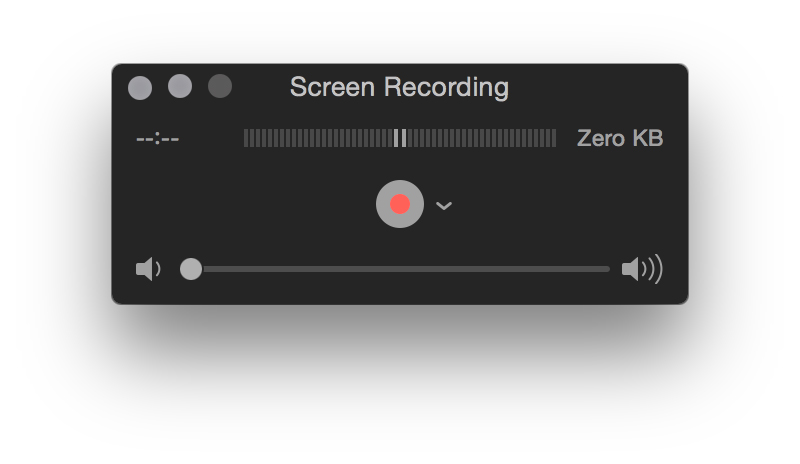Viewport: 800px width, 464px height.
Task: Close the Screen Recording window
Action: 140,87
